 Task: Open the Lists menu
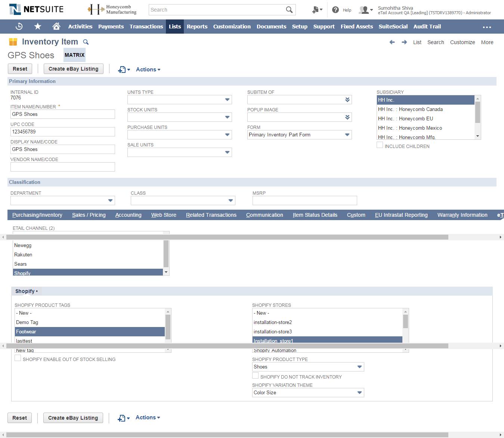[x=175, y=27]
